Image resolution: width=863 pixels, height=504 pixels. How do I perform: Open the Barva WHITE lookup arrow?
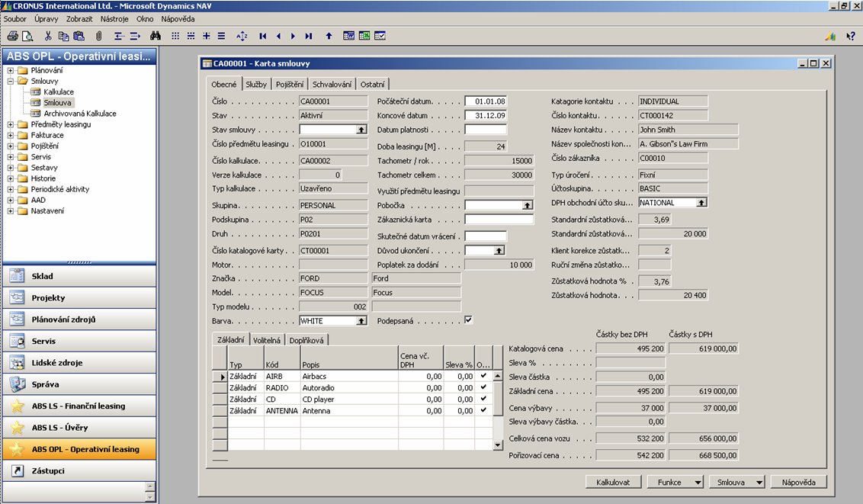coord(361,321)
